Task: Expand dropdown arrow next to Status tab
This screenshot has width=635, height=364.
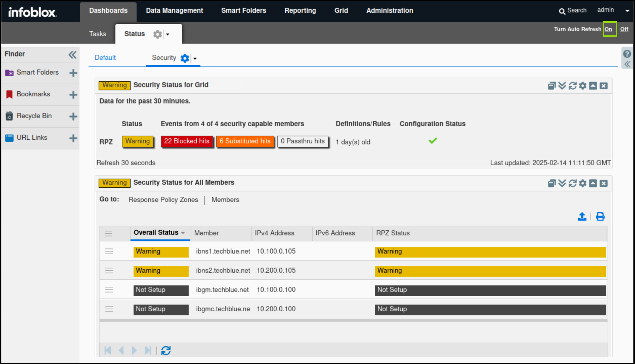Action: pos(167,34)
